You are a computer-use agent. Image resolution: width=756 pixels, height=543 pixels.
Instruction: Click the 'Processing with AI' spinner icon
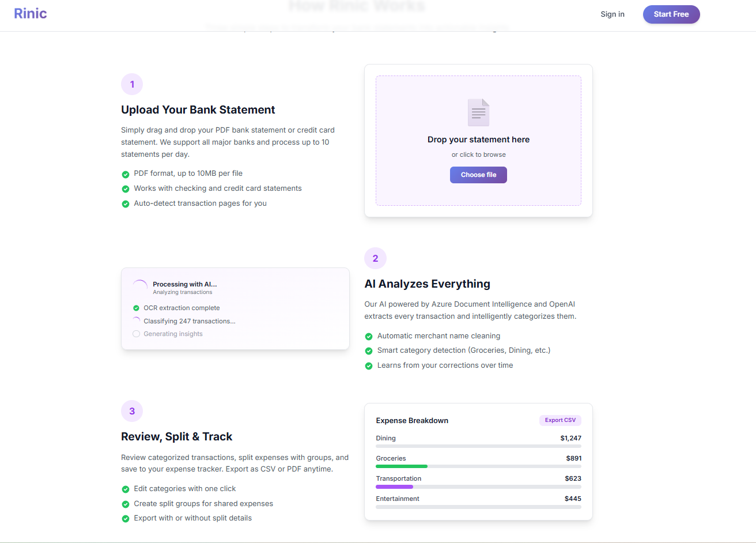coord(139,284)
